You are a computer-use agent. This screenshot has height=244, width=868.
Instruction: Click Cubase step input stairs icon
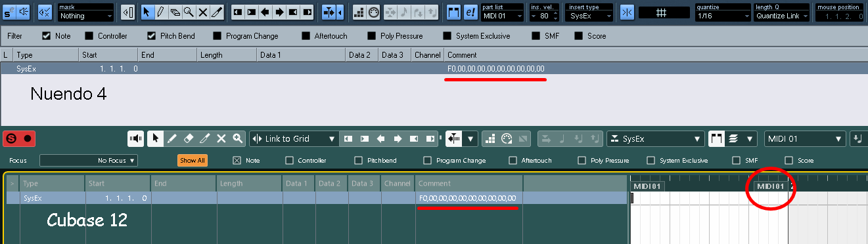[490, 138]
